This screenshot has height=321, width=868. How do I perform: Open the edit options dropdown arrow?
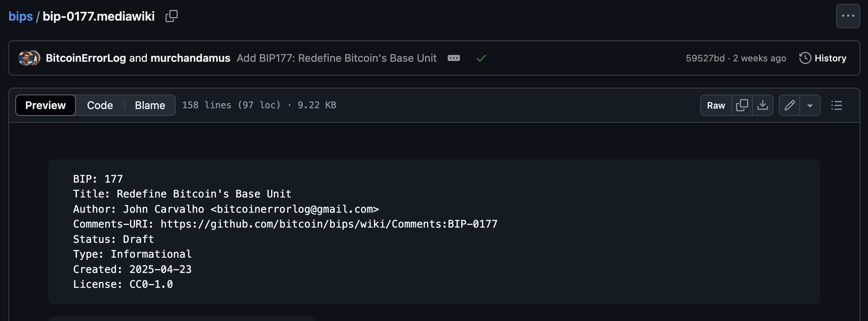click(810, 106)
